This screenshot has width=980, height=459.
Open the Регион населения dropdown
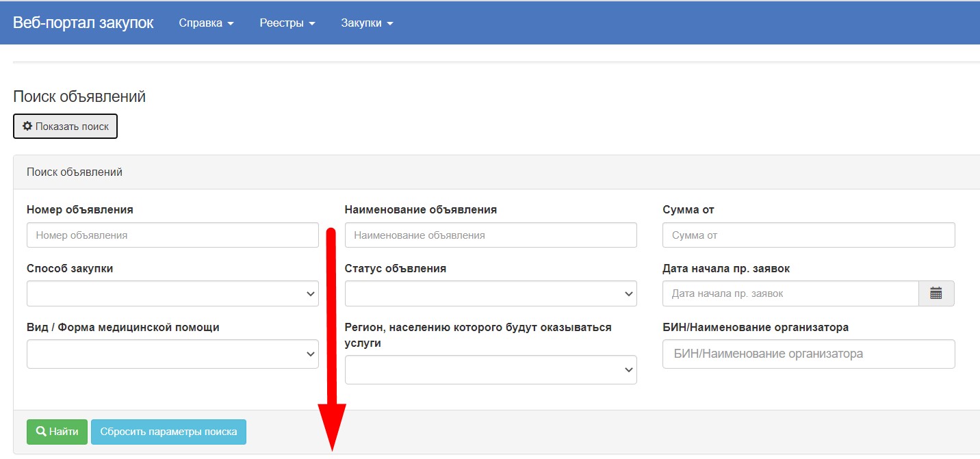coord(491,369)
